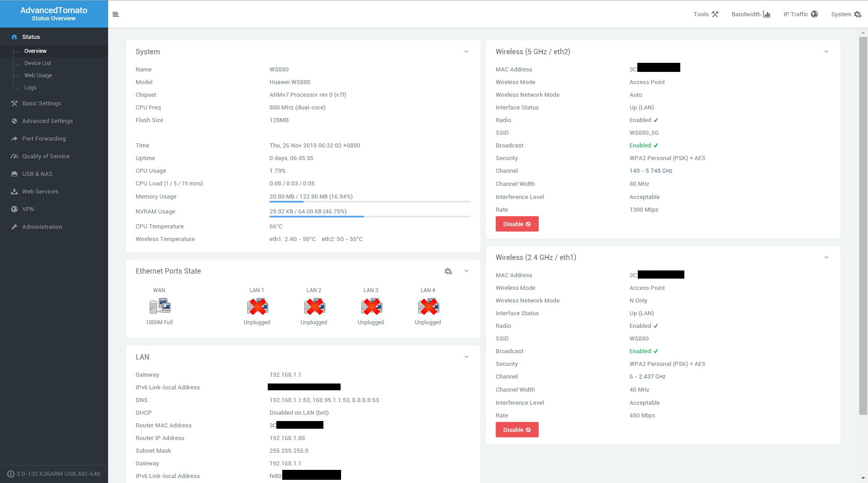
Task: Click the Basic Settings tools icon
Action: click(14, 104)
